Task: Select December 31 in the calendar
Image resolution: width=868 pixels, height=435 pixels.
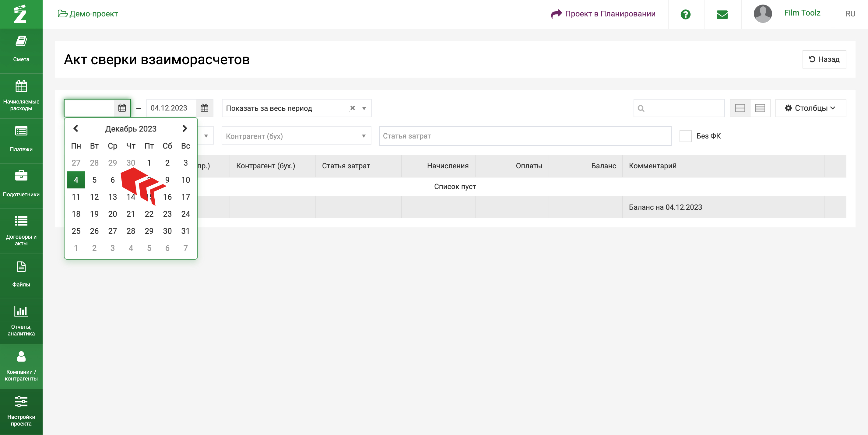Action: coord(185,231)
